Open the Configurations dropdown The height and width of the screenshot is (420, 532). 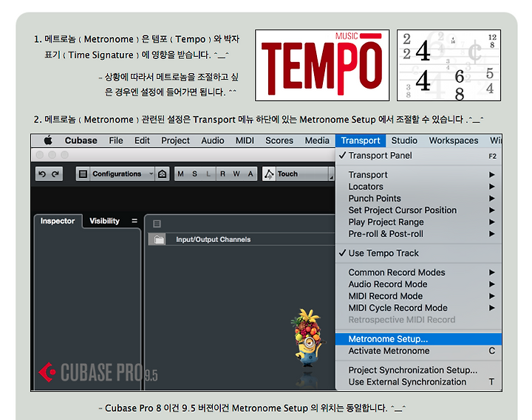point(122,174)
